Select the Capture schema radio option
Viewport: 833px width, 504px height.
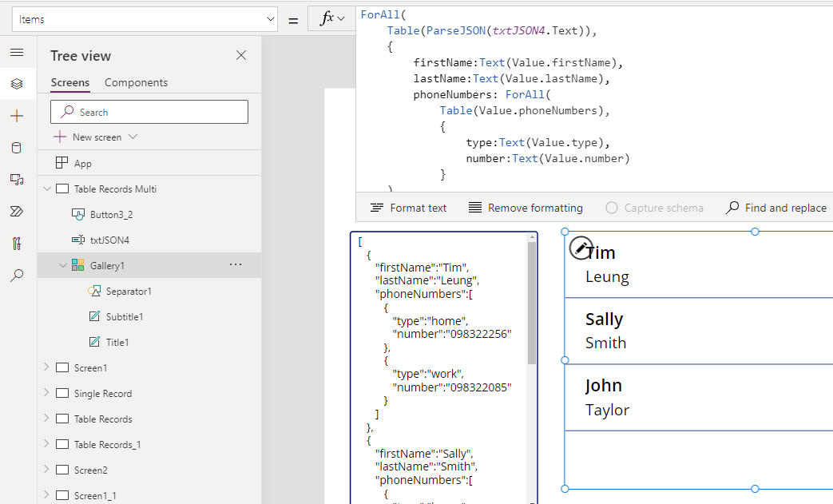[x=612, y=208]
